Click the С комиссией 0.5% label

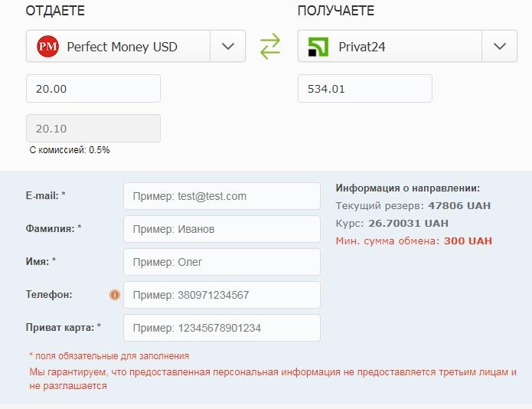70,150
